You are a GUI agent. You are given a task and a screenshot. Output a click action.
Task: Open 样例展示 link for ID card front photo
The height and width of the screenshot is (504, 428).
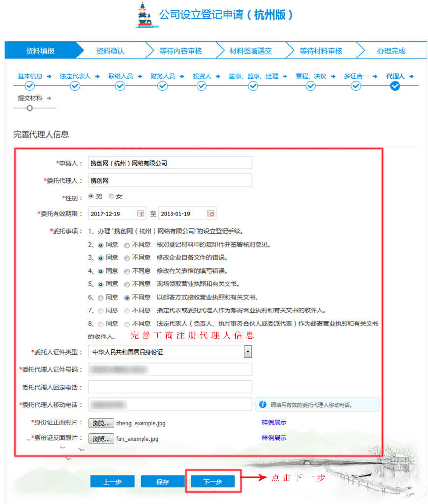[x=273, y=423]
